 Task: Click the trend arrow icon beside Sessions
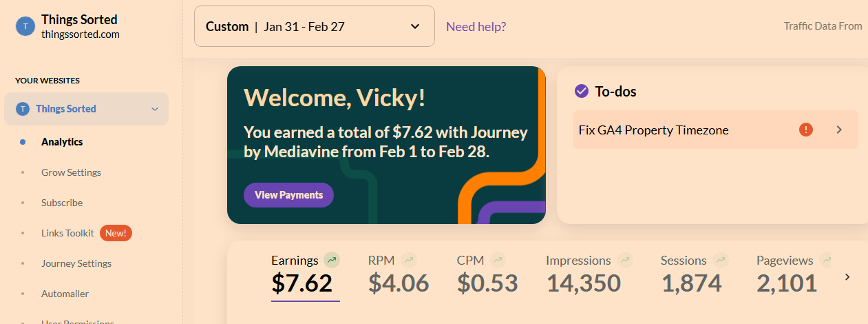[x=721, y=261]
